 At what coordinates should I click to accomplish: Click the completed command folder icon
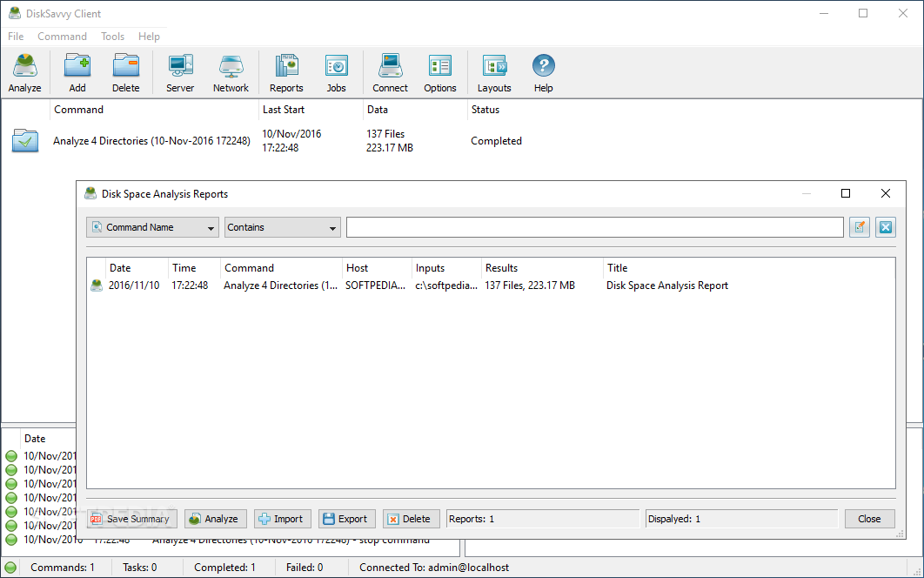(25, 141)
